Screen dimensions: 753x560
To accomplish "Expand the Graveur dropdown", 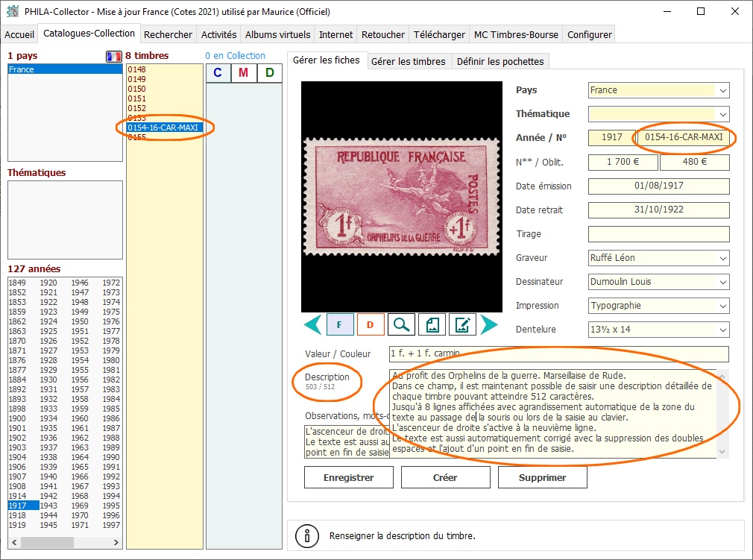I will tap(722, 259).
